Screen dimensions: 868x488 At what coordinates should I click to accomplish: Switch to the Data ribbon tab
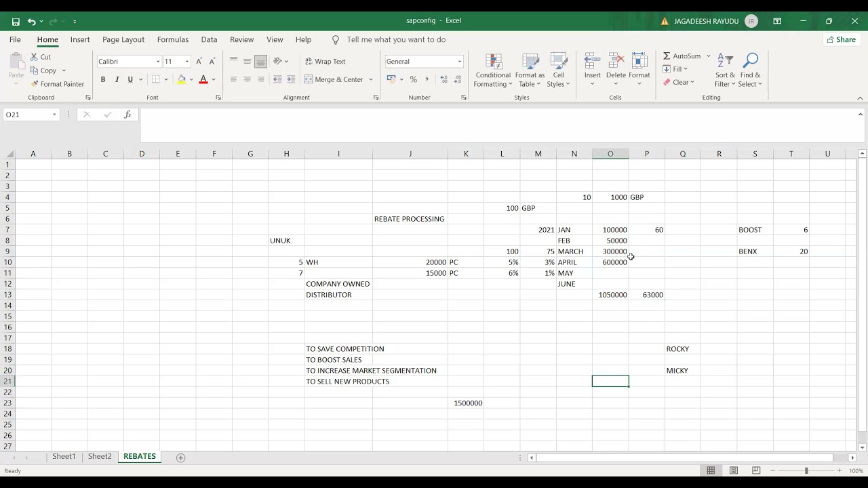[210, 40]
